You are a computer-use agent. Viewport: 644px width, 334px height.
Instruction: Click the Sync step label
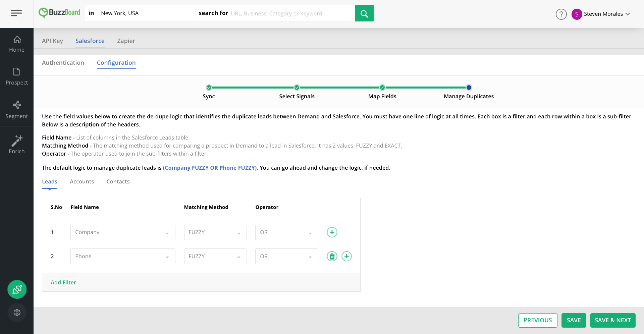click(x=209, y=96)
